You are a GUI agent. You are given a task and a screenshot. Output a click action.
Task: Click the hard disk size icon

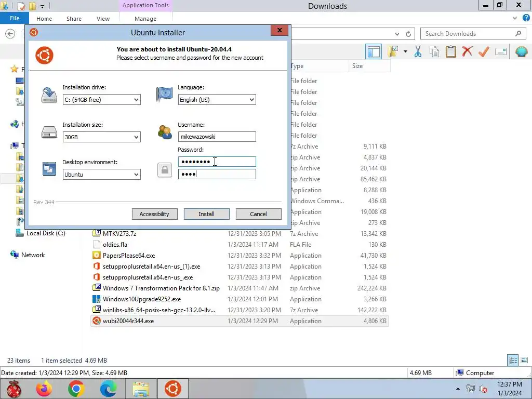click(x=49, y=132)
